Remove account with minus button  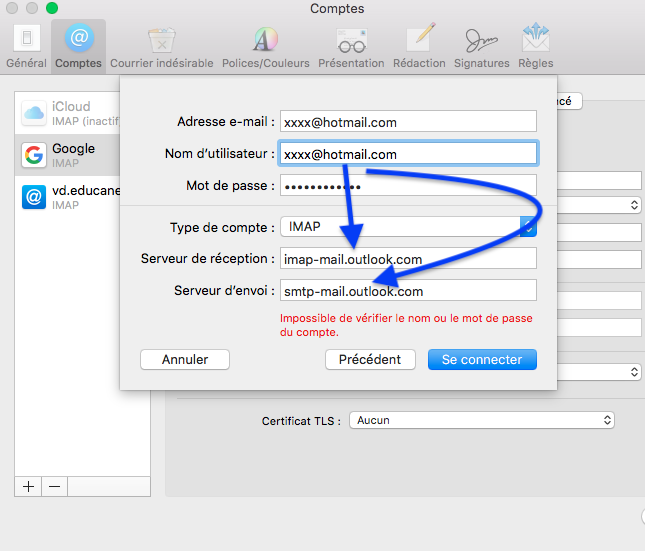54,487
